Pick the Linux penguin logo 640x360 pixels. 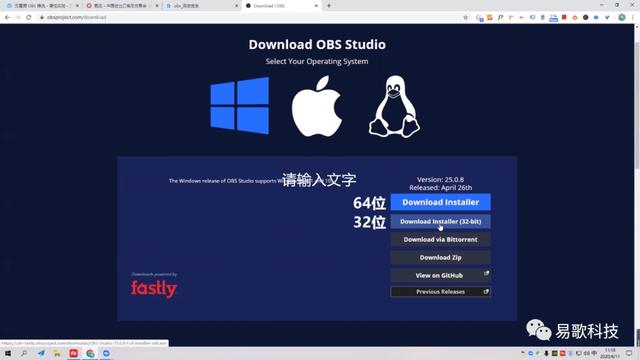tap(394, 106)
